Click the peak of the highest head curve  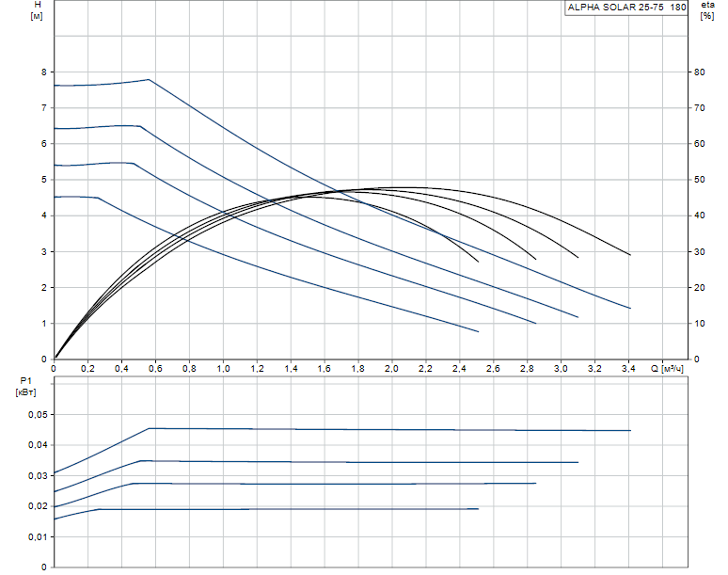coord(149,79)
